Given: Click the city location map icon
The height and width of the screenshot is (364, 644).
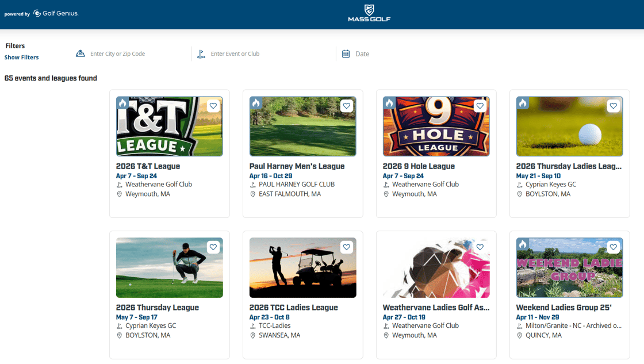Looking at the screenshot, I should pos(80,54).
